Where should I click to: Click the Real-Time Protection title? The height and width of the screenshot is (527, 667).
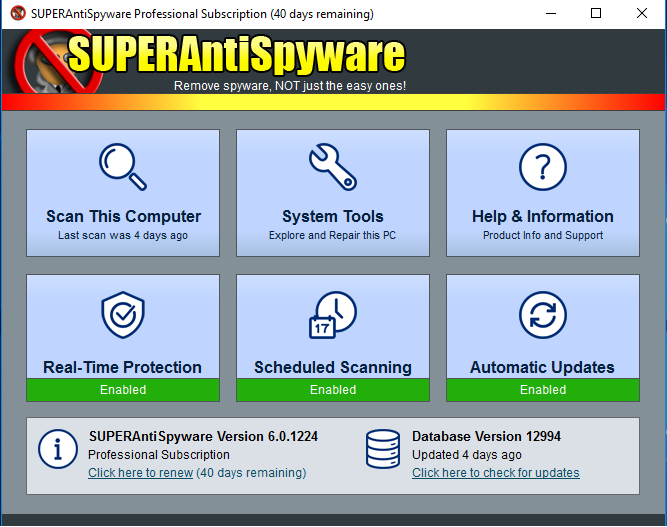tap(123, 367)
